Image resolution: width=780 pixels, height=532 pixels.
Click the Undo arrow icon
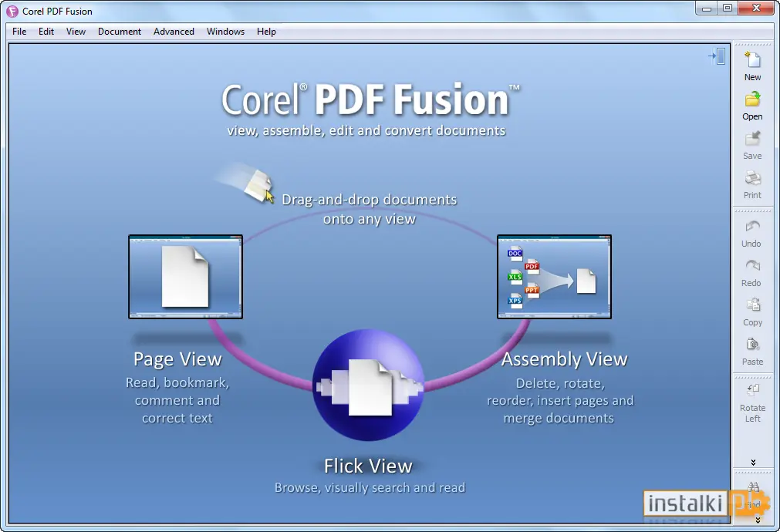coord(752,227)
